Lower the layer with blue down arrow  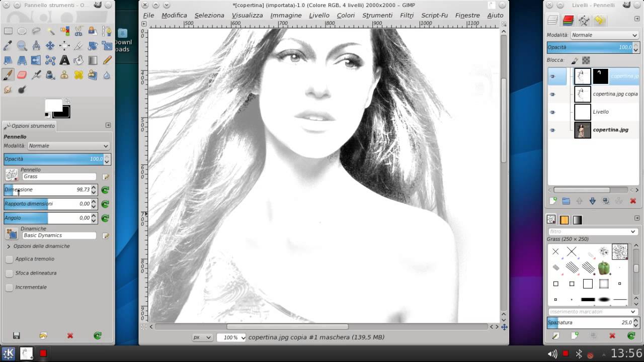592,201
